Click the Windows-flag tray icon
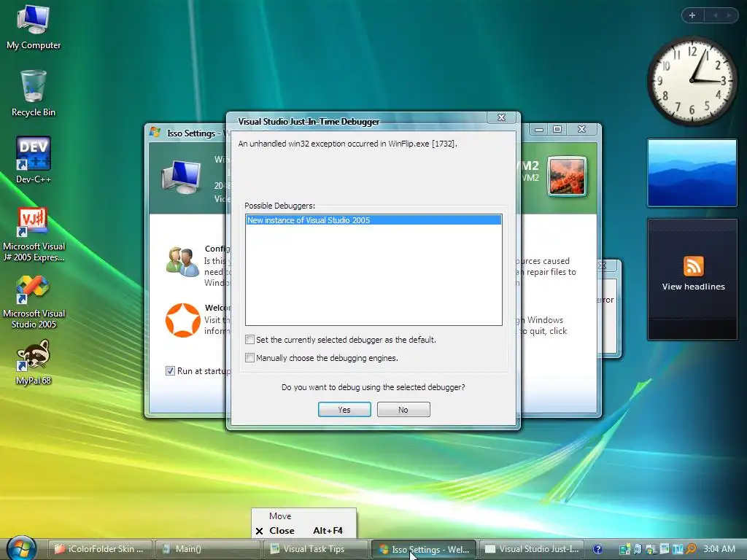 pyautogui.click(x=651, y=549)
